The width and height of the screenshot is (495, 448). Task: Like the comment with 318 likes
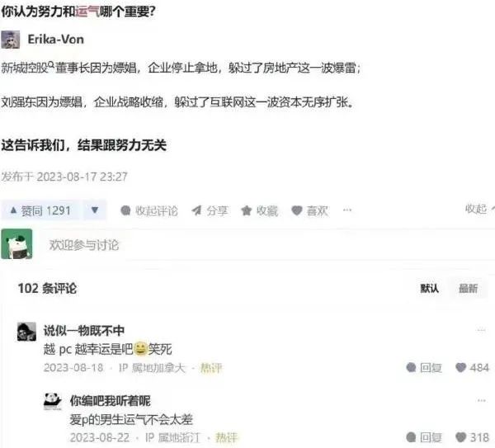tap(472, 437)
